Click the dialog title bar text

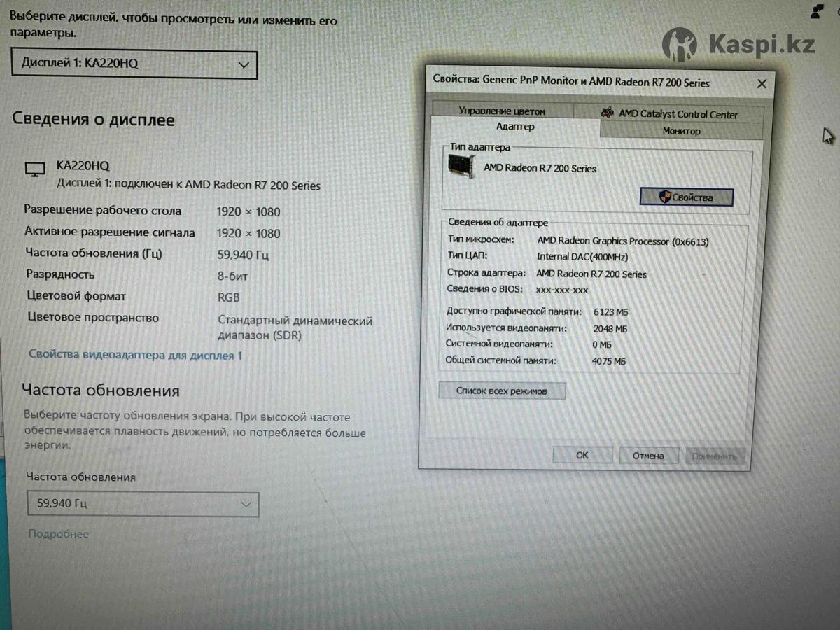point(570,82)
